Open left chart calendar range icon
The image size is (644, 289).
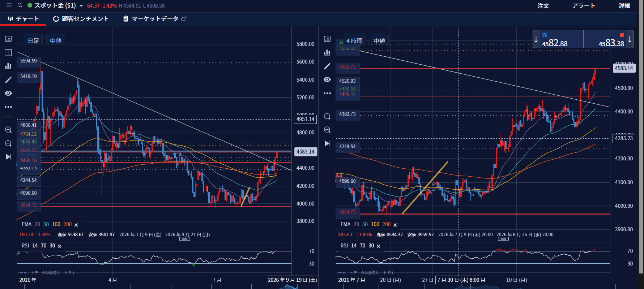pos(8,39)
